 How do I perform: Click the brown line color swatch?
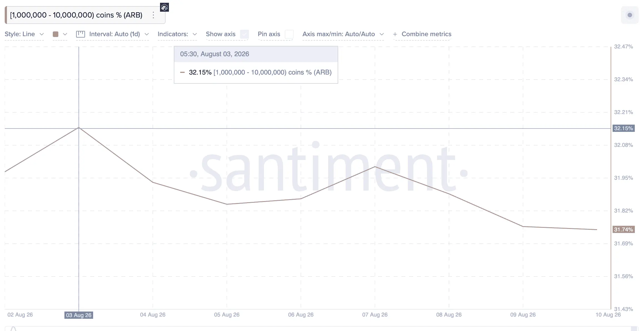coord(56,34)
